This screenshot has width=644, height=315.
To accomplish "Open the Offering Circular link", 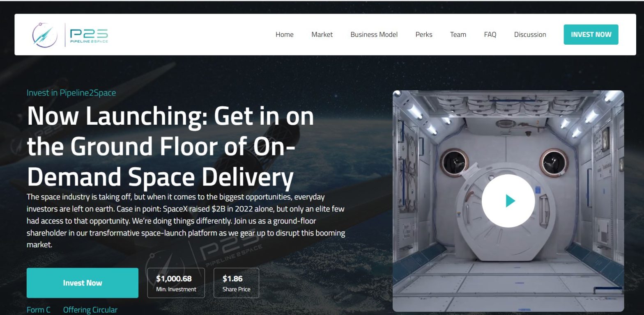I will coord(90,310).
